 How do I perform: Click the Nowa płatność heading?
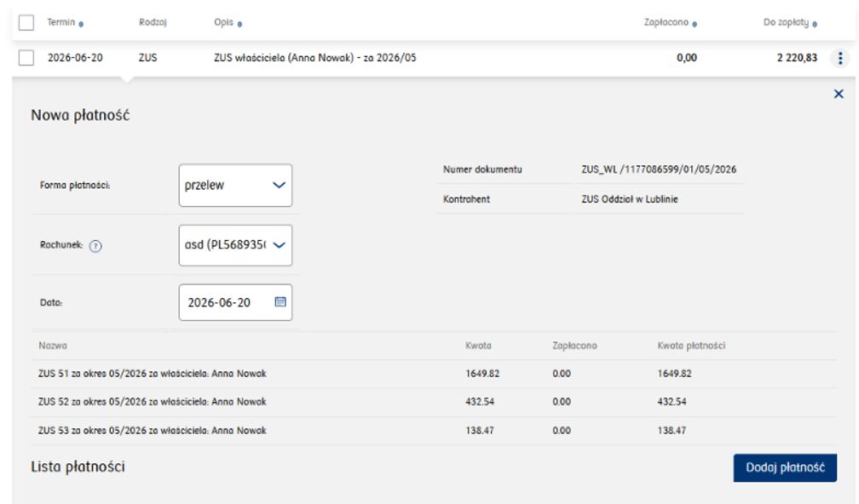point(80,116)
